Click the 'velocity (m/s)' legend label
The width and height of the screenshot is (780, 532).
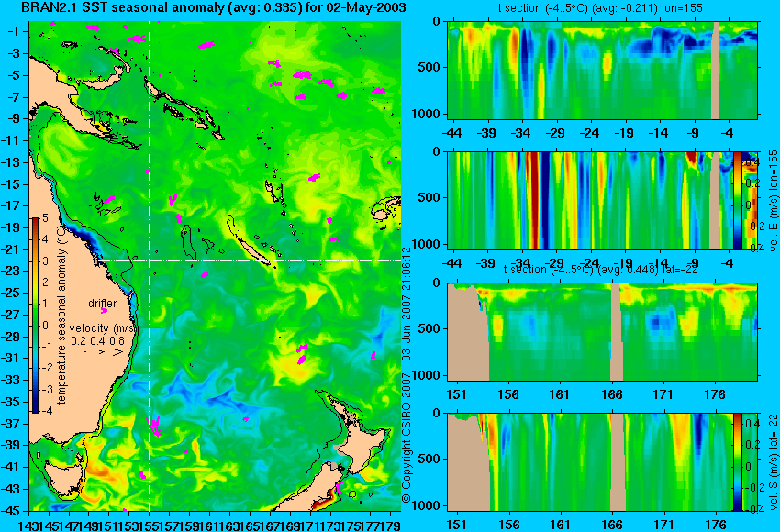(102, 328)
